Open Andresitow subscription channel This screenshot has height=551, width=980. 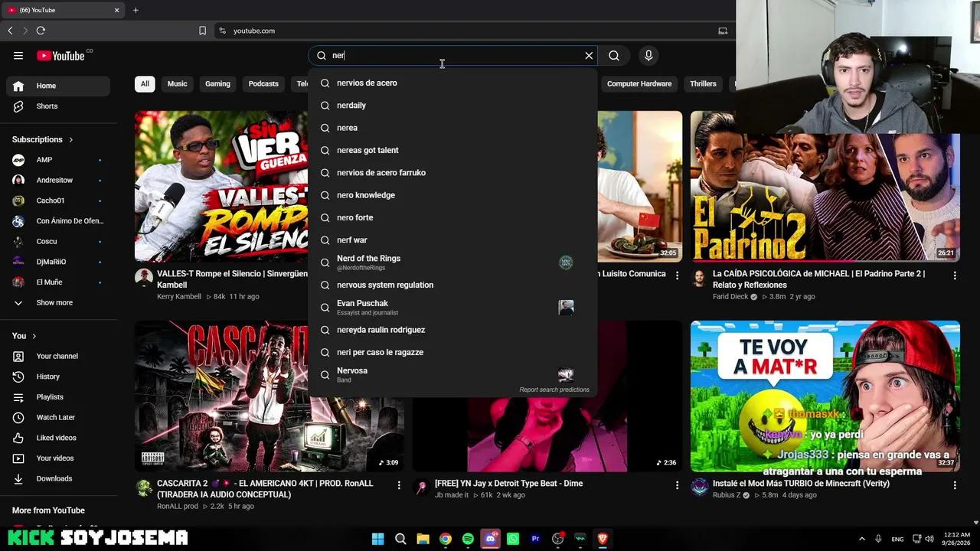click(58, 180)
